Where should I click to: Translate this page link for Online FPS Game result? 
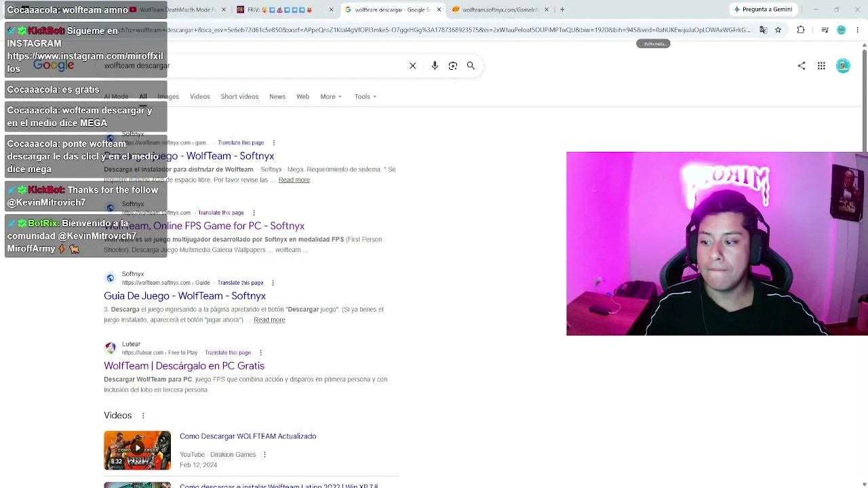click(220, 213)
